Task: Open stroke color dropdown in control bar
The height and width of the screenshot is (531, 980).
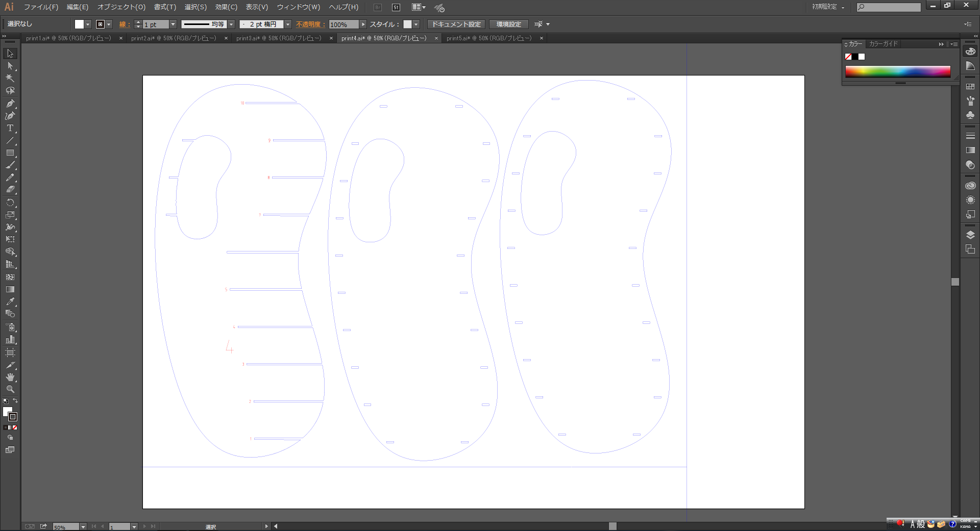Action: pos(109,24)
